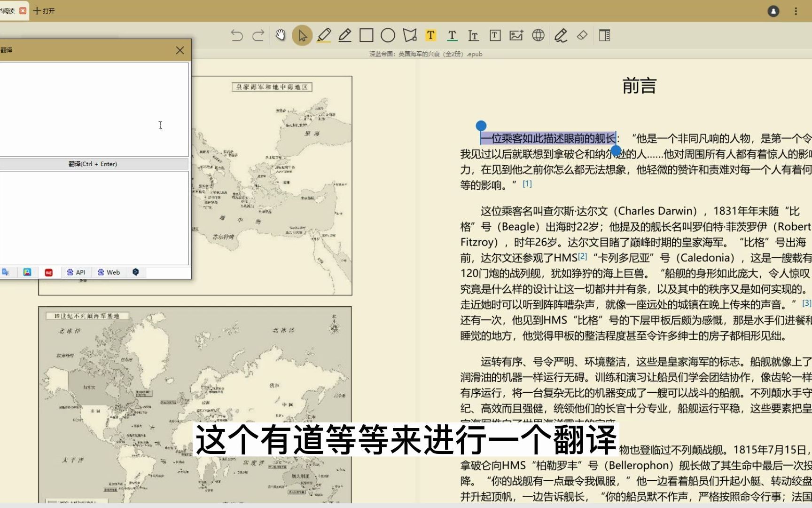
Task: Select the signature pen tool
Action: click(x=560, y=35)
